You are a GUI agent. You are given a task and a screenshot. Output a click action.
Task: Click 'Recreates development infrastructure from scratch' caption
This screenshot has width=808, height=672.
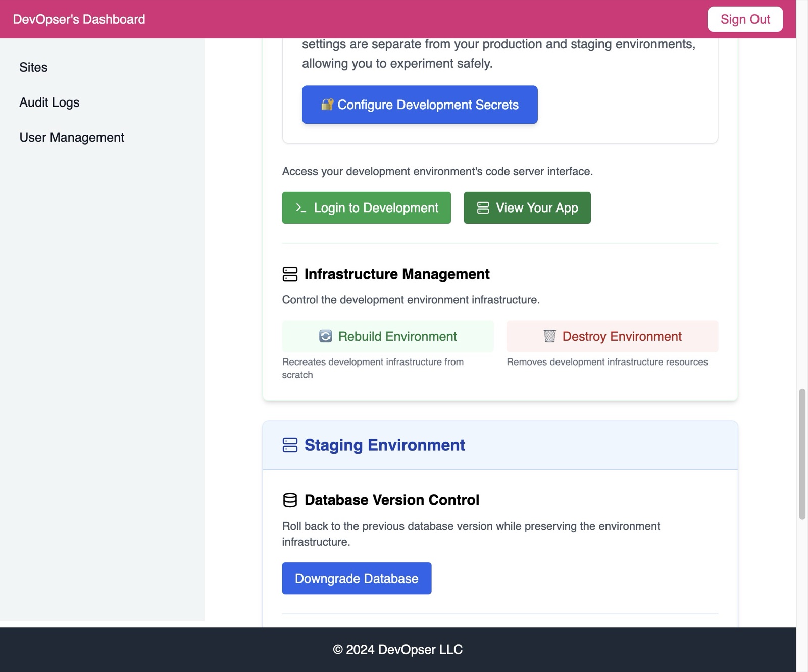(373, 369)
